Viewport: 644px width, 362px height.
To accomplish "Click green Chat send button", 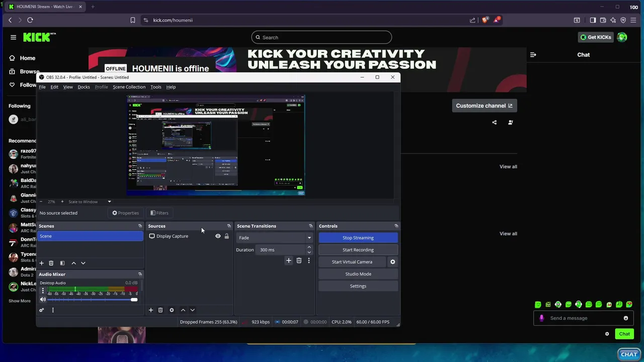I will point(624,334).
